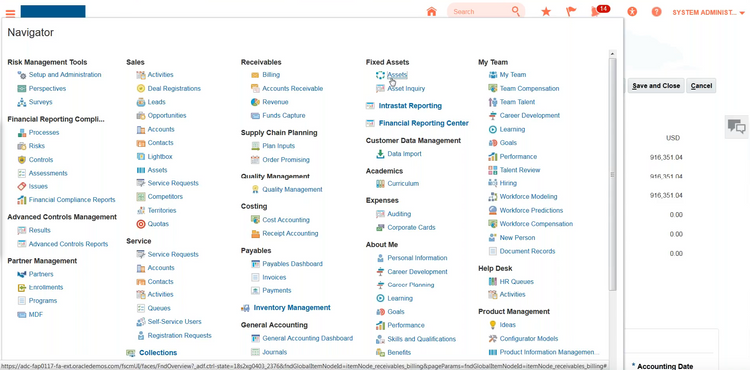Click the Navigator vertical scrollbar
The height and width of the screenshot is (370, 750).
pos(613,174)
